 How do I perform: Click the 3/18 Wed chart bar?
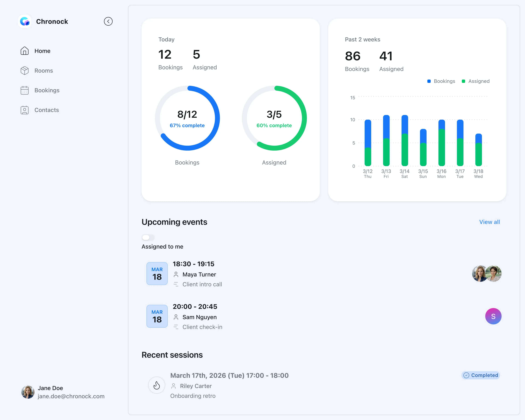(479, 150)
